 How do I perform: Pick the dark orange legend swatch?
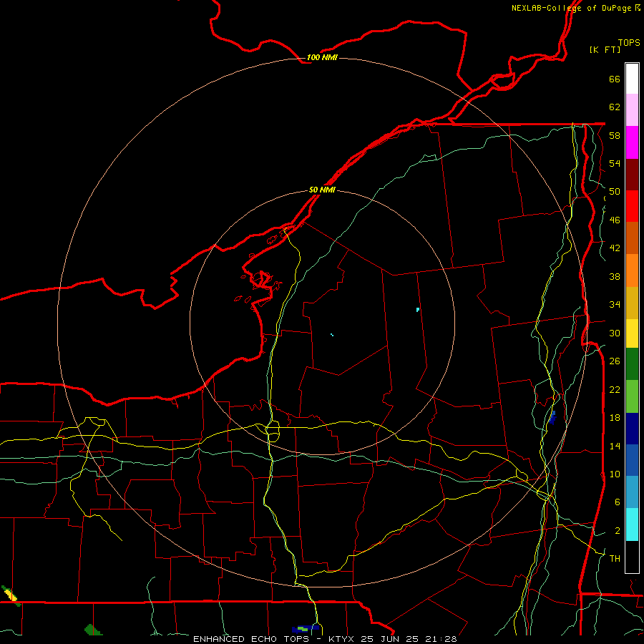coord(632,238)
